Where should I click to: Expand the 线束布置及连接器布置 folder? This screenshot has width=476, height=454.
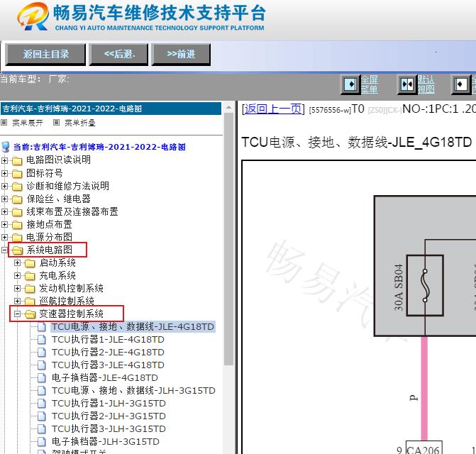pyautogui.click(x=4, y=212)
